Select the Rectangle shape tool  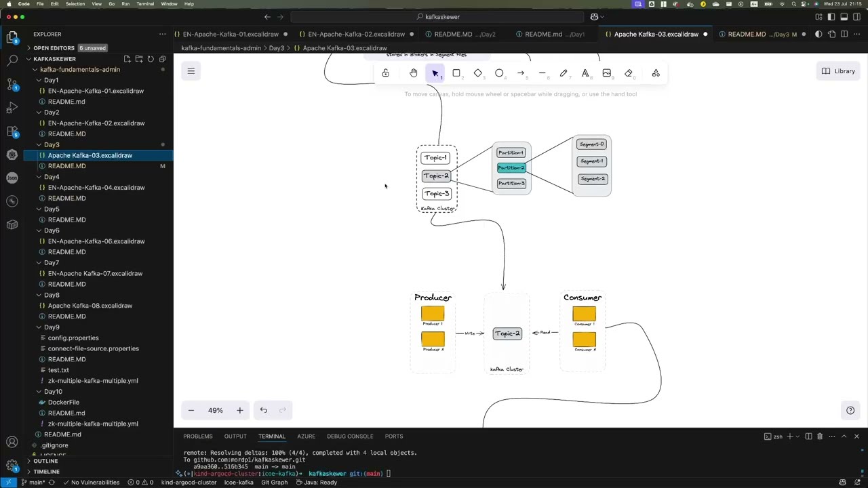click(456, 73)
